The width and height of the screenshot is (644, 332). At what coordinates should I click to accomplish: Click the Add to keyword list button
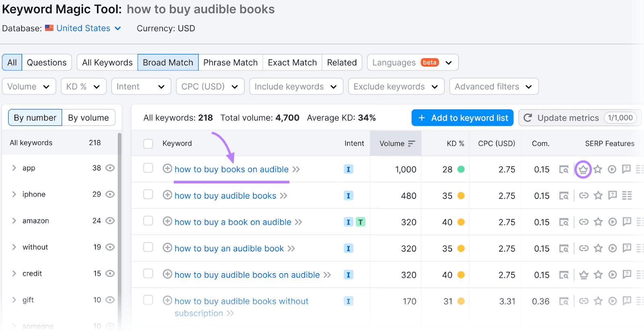tap(462, 118)
